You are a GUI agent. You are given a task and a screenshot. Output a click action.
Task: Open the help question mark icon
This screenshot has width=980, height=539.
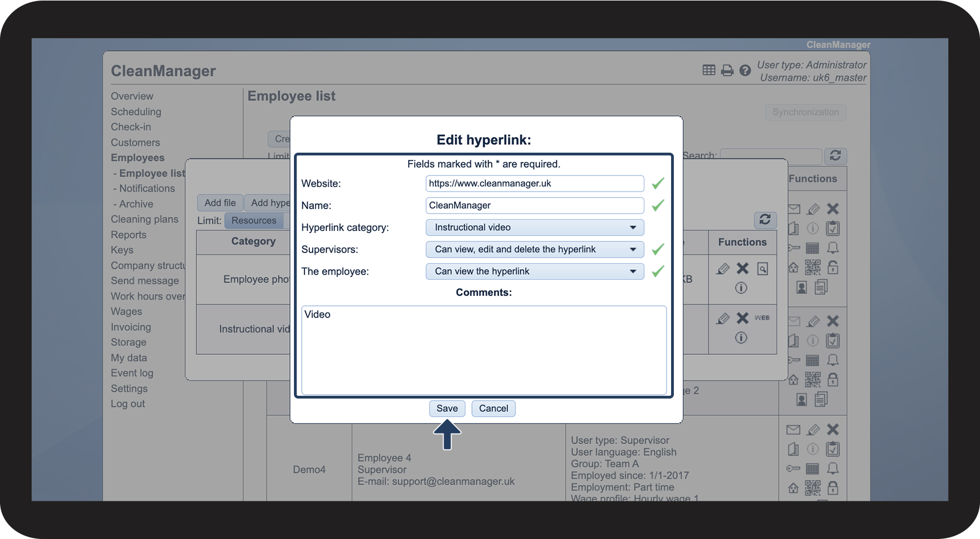[x=745, y=70]
